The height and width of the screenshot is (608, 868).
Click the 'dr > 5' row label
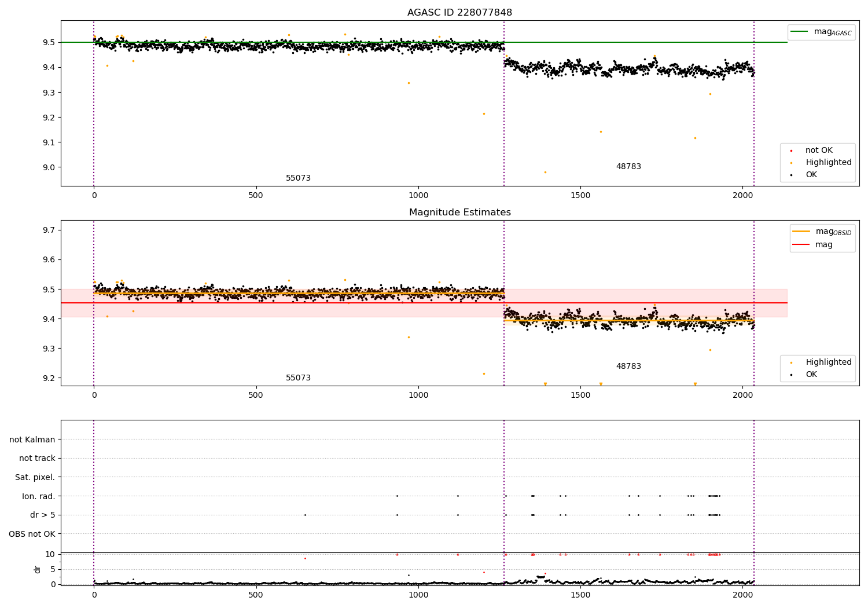43,515
